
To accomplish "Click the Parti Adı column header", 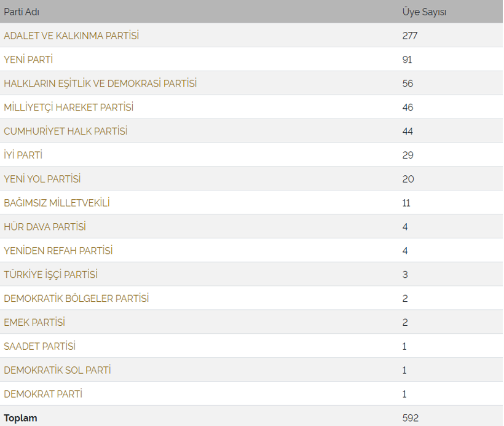I will (22, 12).
